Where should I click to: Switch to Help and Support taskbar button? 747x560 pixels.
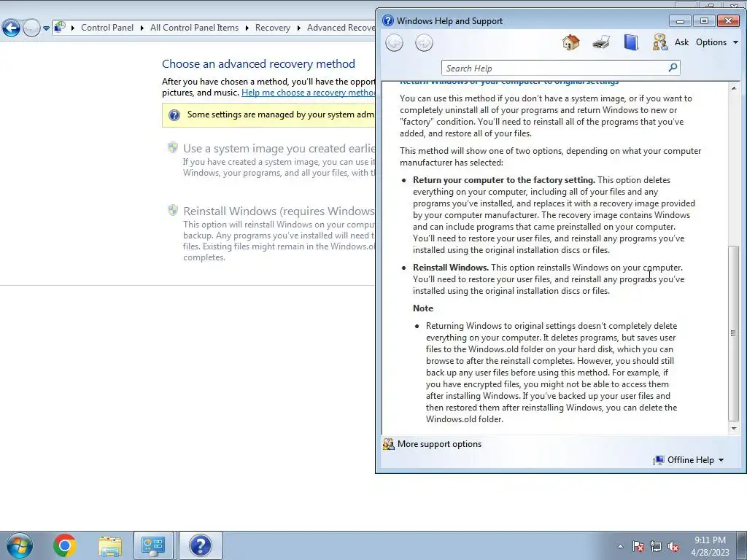[200, 545]
